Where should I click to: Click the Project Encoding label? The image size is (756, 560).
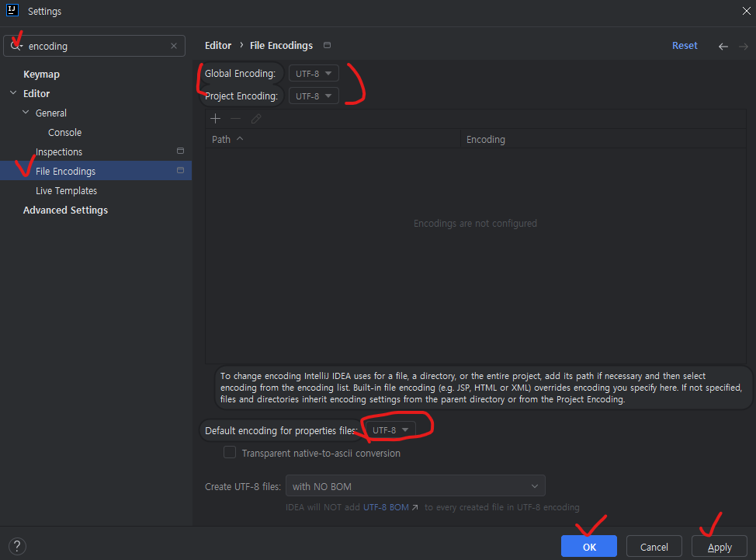[x=241, y=96]
